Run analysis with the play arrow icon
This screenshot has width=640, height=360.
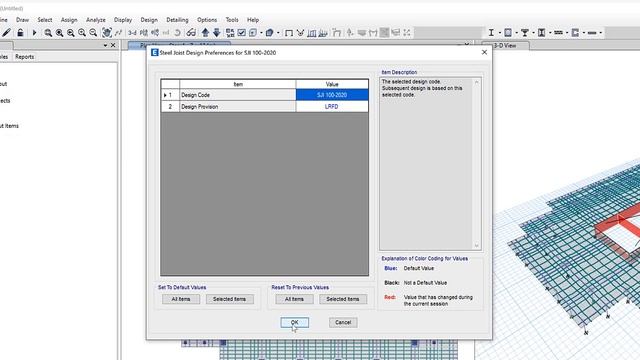[34, 33]
